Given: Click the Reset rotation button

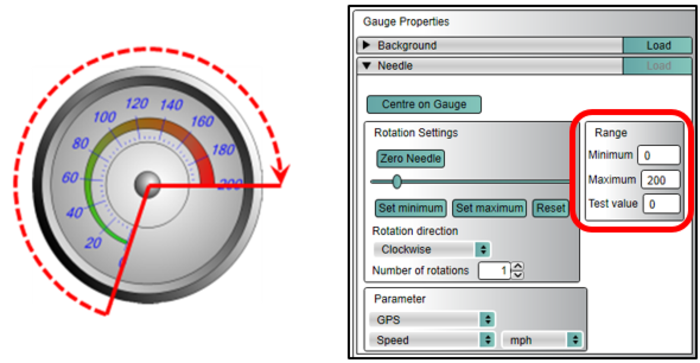Looking at the screenshot, I should coord(550,208).
